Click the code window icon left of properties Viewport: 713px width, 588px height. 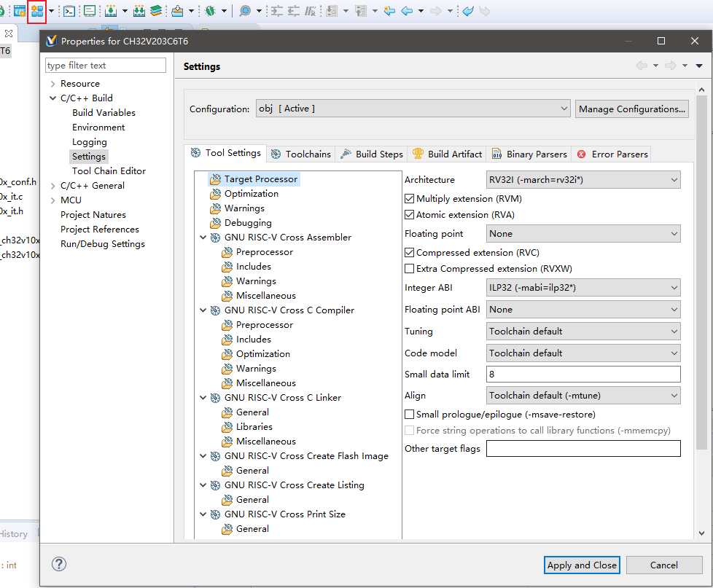click(20, 11)
